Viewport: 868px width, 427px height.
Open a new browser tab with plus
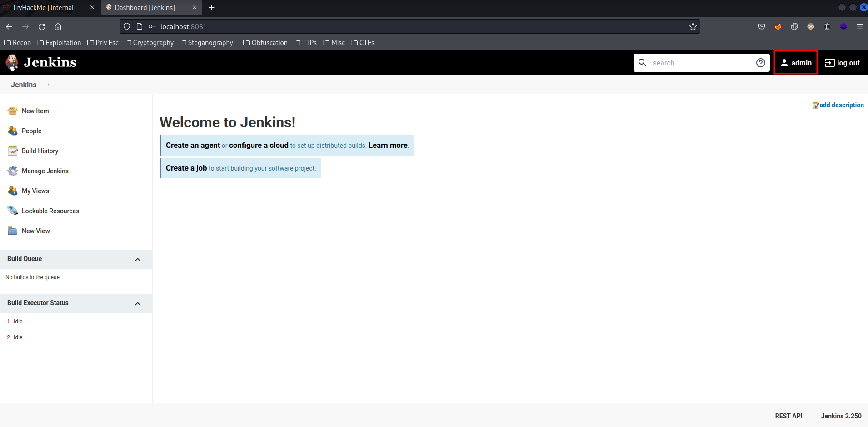(211, 8)
